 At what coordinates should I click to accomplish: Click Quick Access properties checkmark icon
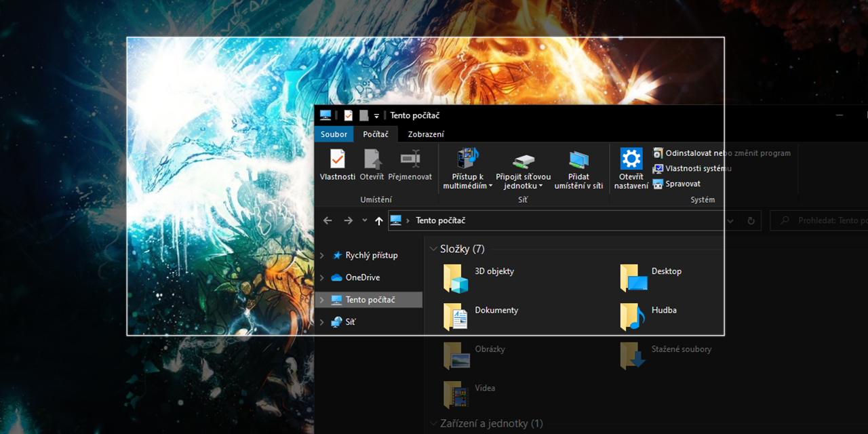[349, 115]
